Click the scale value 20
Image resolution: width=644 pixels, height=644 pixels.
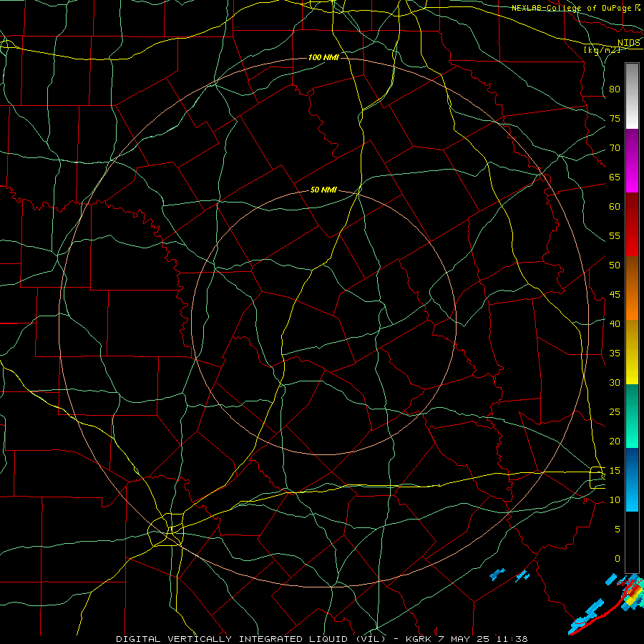pos(615,441)
